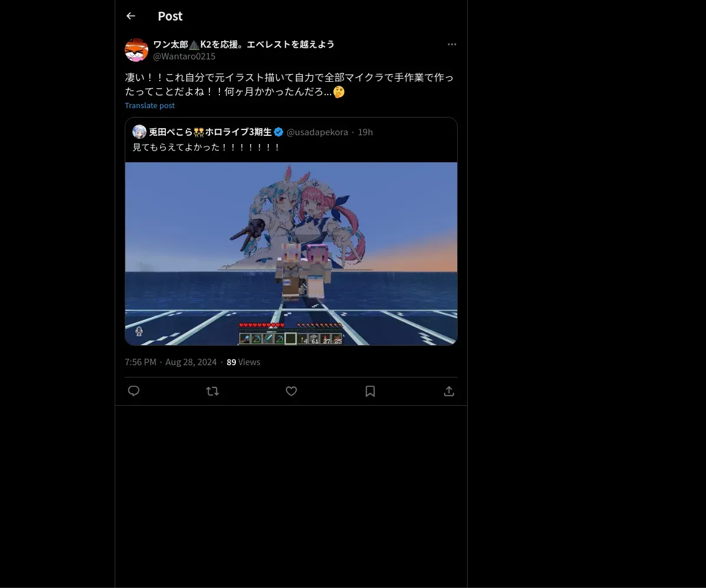706x588 pixels.
Task: Open the @Wantaro0215 handle link
Action: [x=184, y=56]
